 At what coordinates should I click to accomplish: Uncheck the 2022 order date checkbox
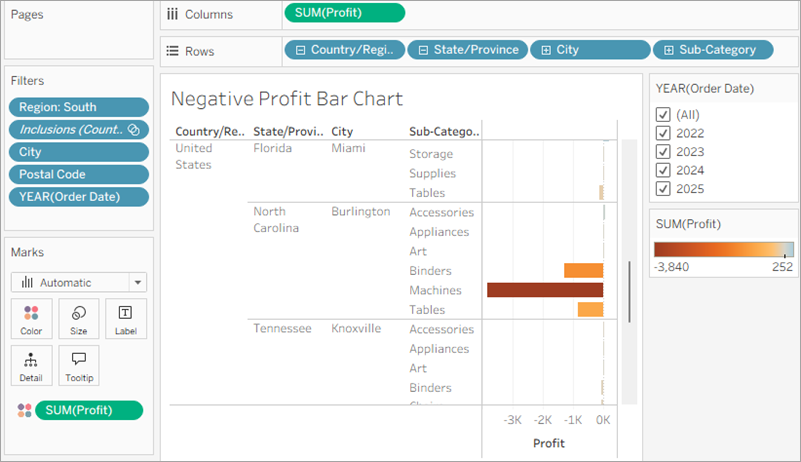point(663,133)
